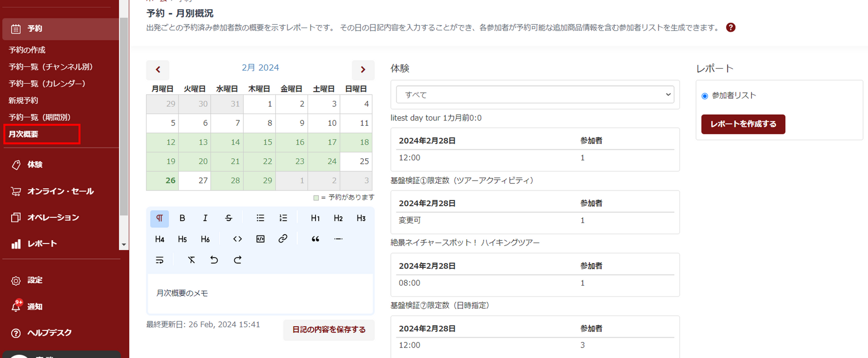
Task: Go to the next month in calendar
Action: (x=363, y=70)
